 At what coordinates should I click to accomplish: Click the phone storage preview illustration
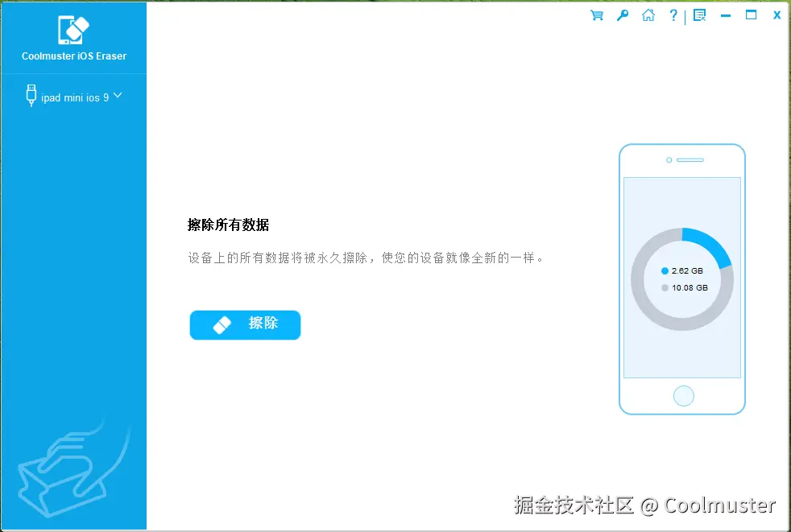pos(682,278)
